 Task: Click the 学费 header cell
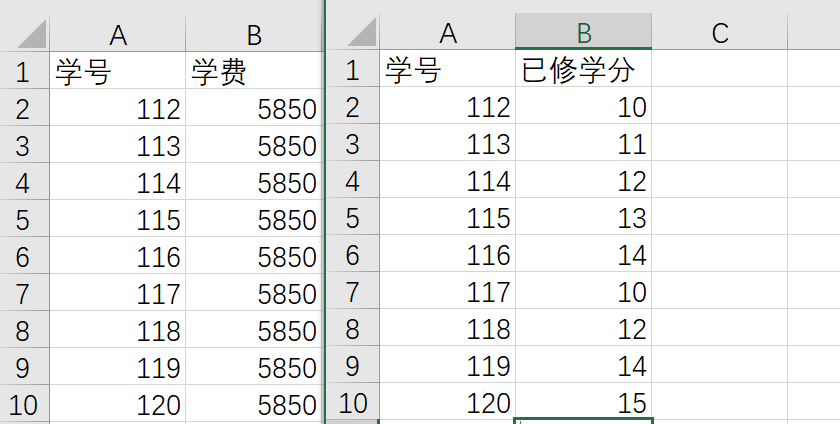tap(254, 70)
